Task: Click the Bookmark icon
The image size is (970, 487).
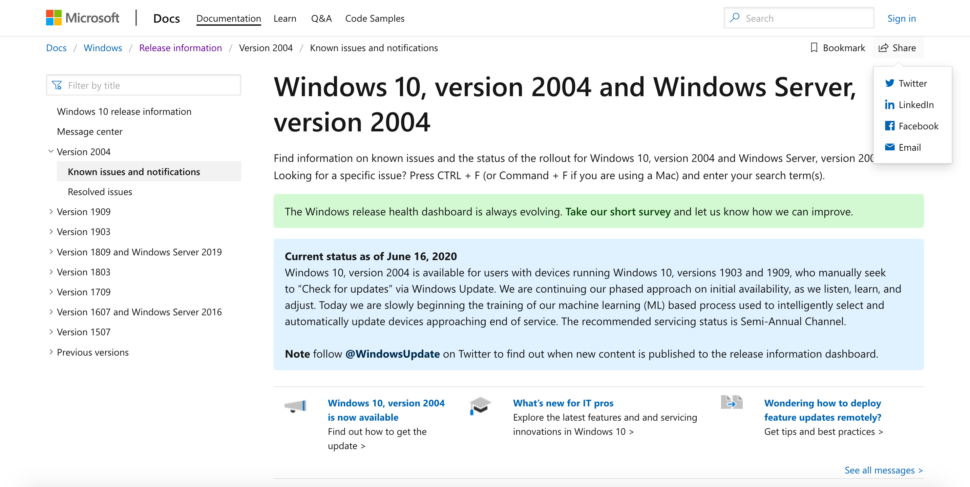Action: tap(814, 48)
